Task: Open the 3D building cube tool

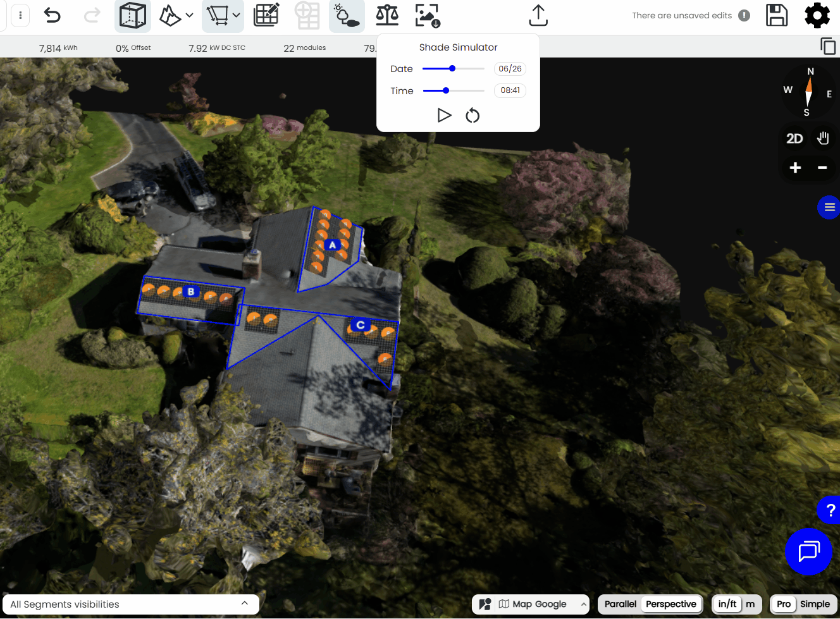Action: coord(133,16)
